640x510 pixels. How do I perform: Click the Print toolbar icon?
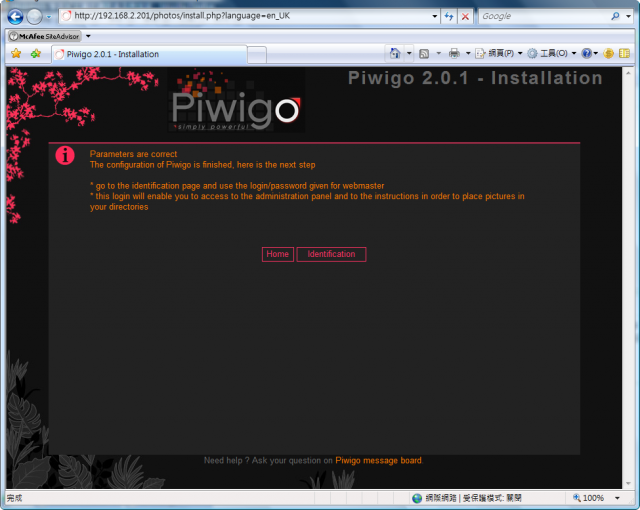click(454, 53)
